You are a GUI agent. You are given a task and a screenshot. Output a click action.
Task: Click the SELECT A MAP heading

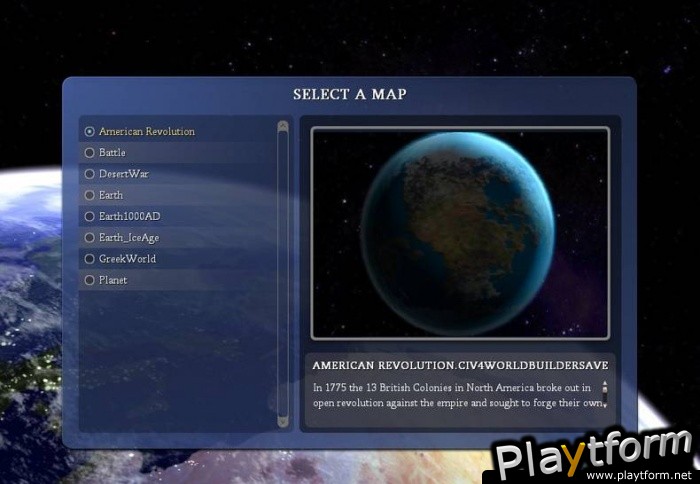(x=350, y=94)
